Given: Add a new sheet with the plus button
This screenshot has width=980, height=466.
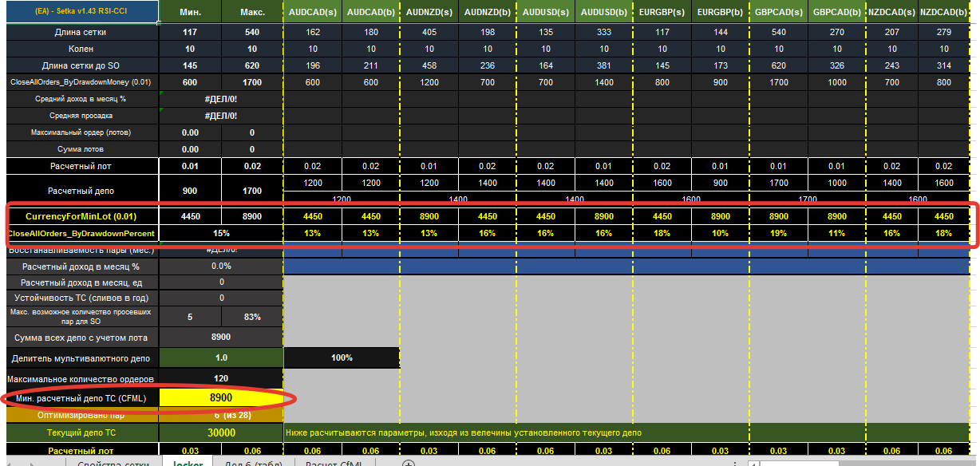Looking at the screenshot, I should 408,464.
